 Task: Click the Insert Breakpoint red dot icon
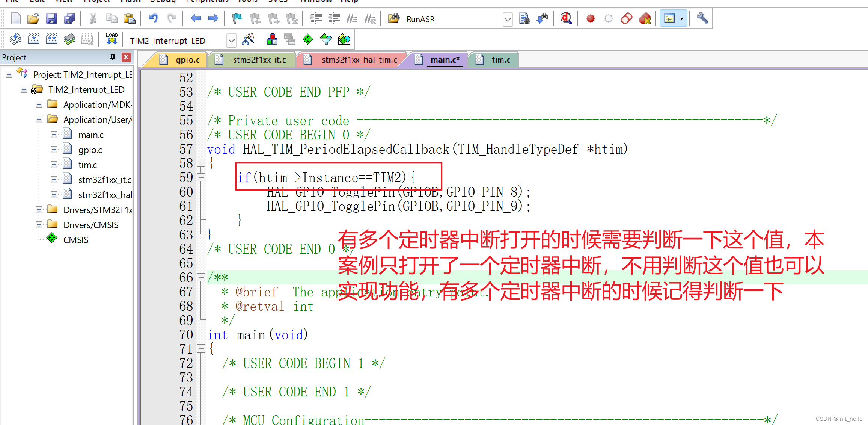[x=590, y=18]
